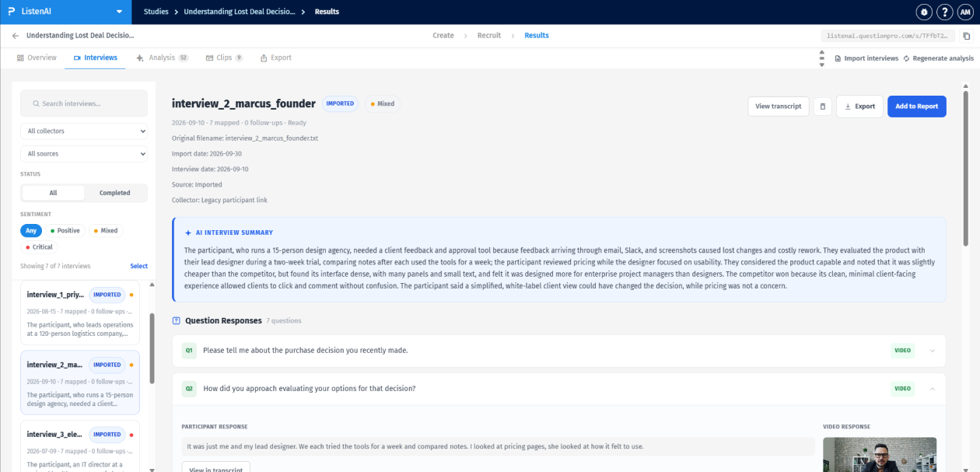Open the Q2 video response thumbnail
The image size is (980, 472).
[x=880, y=454]
